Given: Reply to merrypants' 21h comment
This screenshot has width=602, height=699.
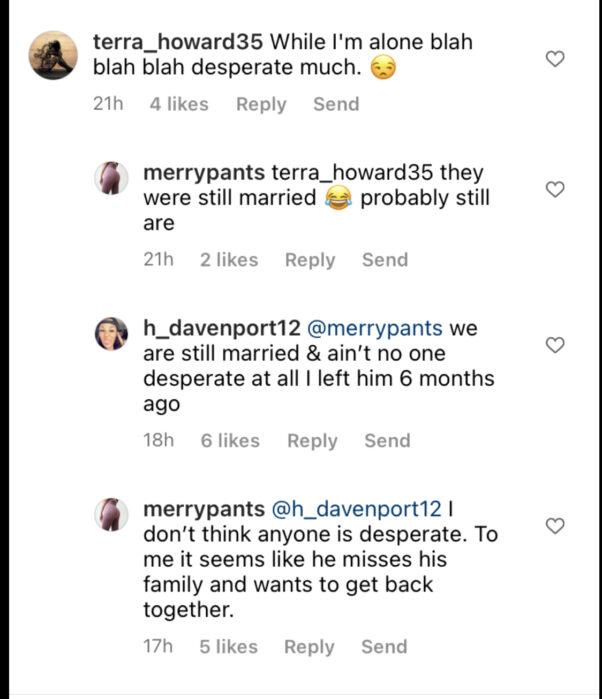Looking at the screenshot, I should tap(310, 260).
